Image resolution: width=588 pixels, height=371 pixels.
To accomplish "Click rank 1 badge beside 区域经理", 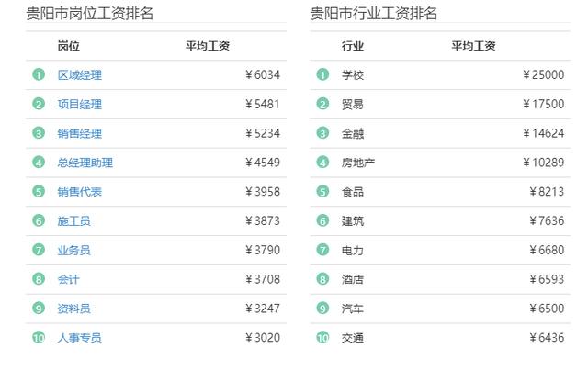I will coord(39,75).
